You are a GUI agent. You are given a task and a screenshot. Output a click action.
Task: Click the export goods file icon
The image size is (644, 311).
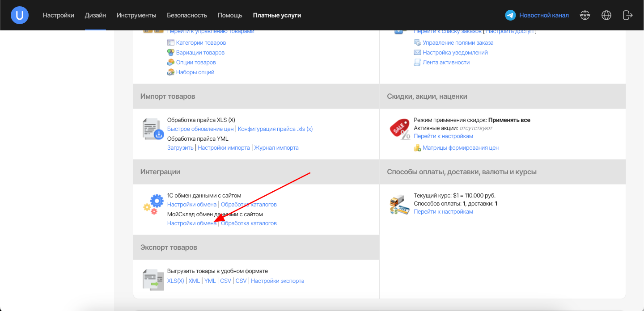pyautogui.click(x=153, y=279)
